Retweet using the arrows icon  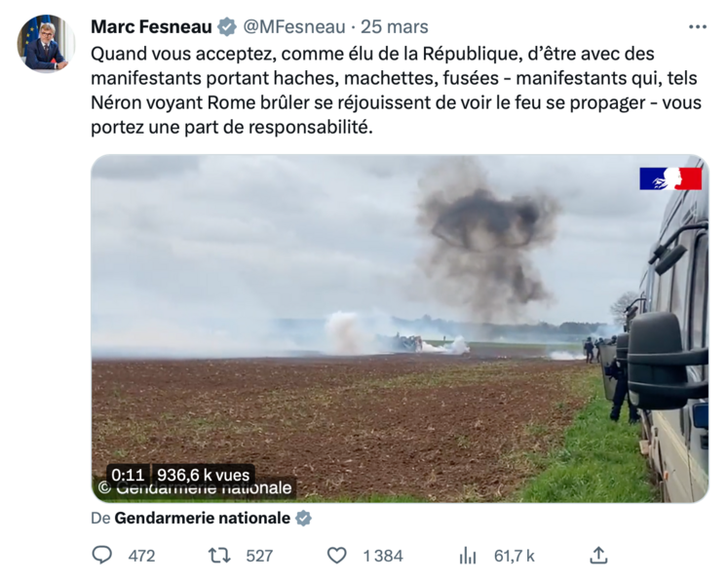click(219, 555)
